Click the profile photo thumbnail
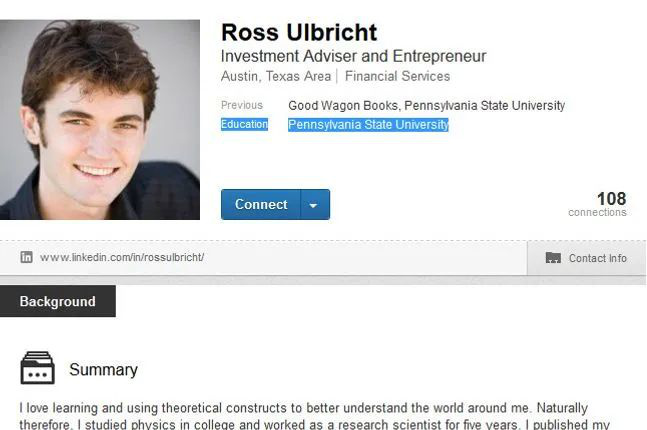This screenshot has height=430, width=647. [100, 120]
